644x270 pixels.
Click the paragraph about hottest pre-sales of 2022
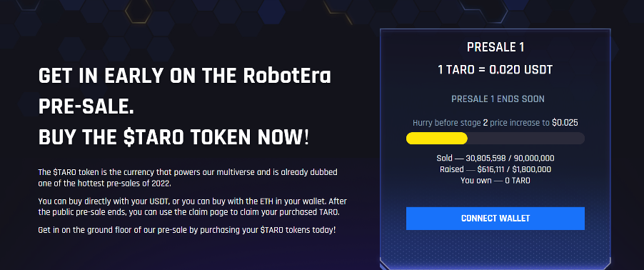click(188, 178)
